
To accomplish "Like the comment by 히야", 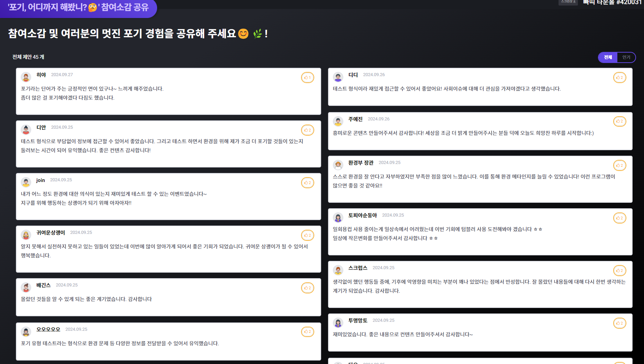I will coord(307,78).
